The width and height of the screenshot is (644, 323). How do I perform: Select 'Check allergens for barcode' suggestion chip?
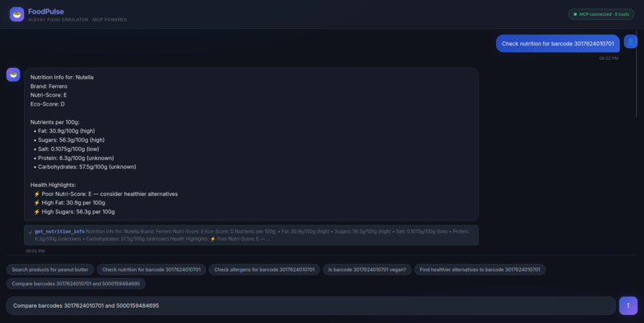(x=264, y=269)
